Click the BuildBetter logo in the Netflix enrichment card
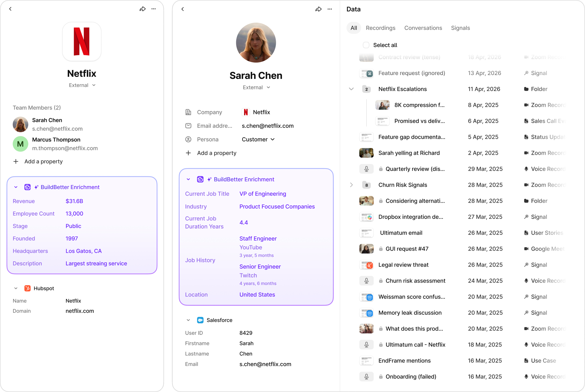Image resolution: width=585 pixels, height=392 pixels. pyautogui.click(x=28, y=187)
